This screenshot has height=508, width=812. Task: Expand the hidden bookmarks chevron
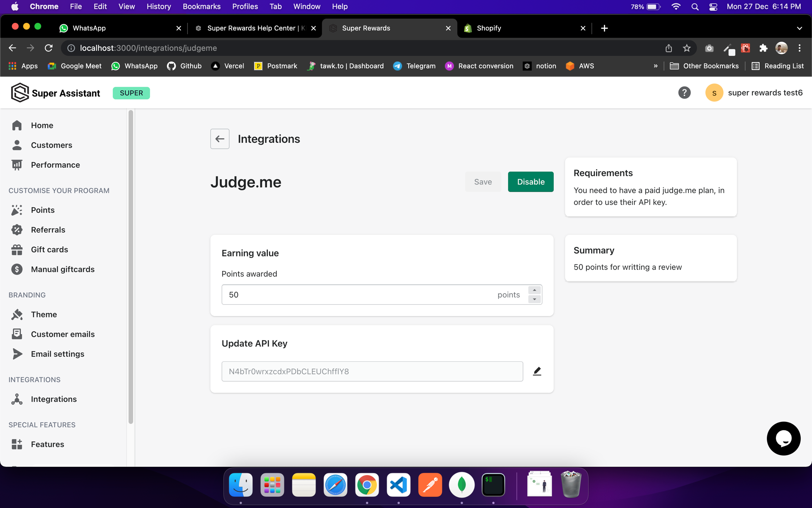click(x=656, y=66)
